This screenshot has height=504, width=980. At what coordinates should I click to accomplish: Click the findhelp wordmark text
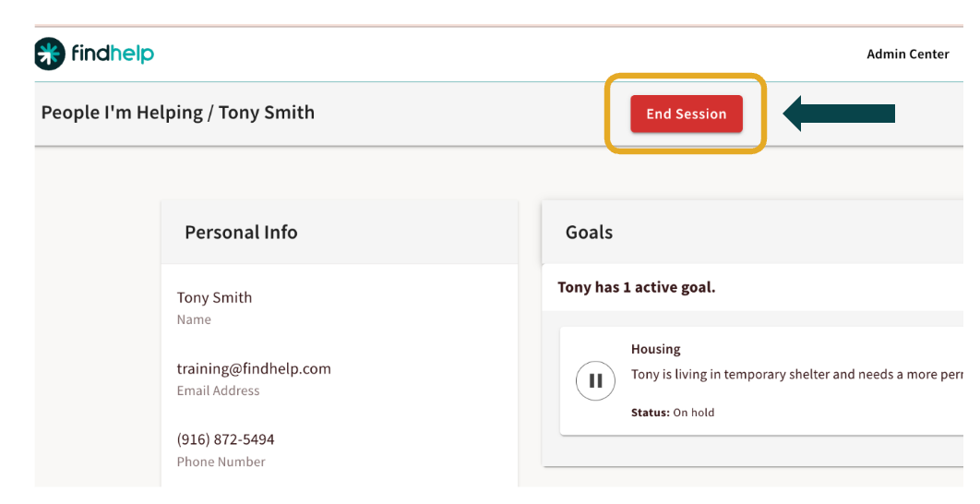113,54
